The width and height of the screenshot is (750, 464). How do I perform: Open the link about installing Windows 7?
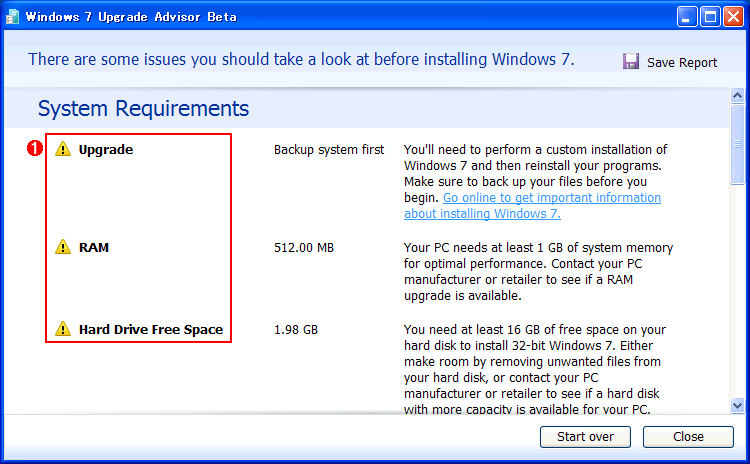[532, 206]
